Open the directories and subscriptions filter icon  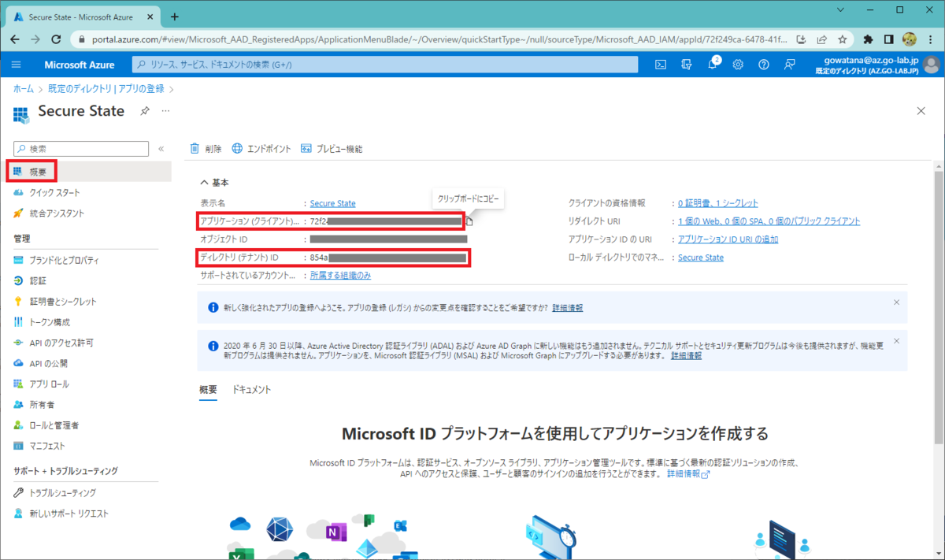click(x=687, y=65)
